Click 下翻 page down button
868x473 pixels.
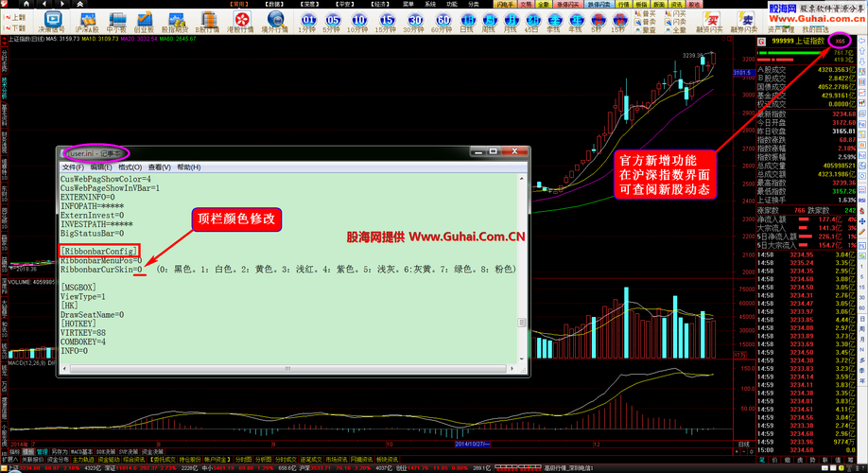click(x=15, y=27)
